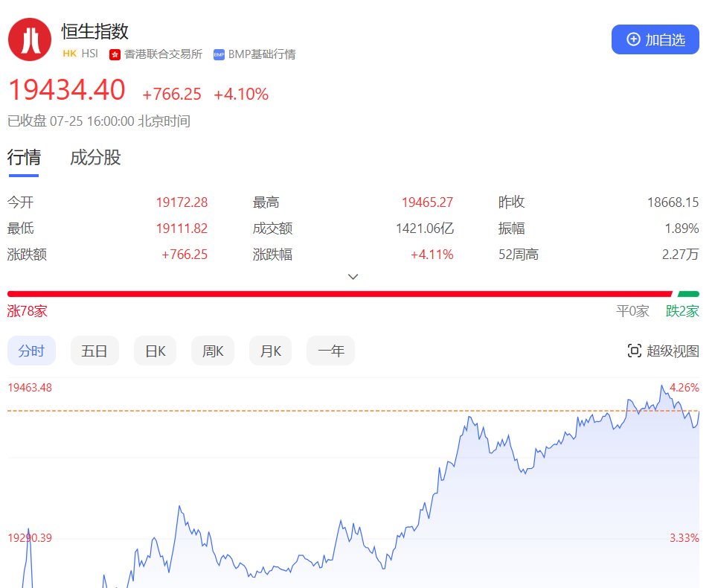Click the green declining-stocks bar segment
Image resolution: width=715 pixels, height=588 pixels.
(x=688, y=294)
